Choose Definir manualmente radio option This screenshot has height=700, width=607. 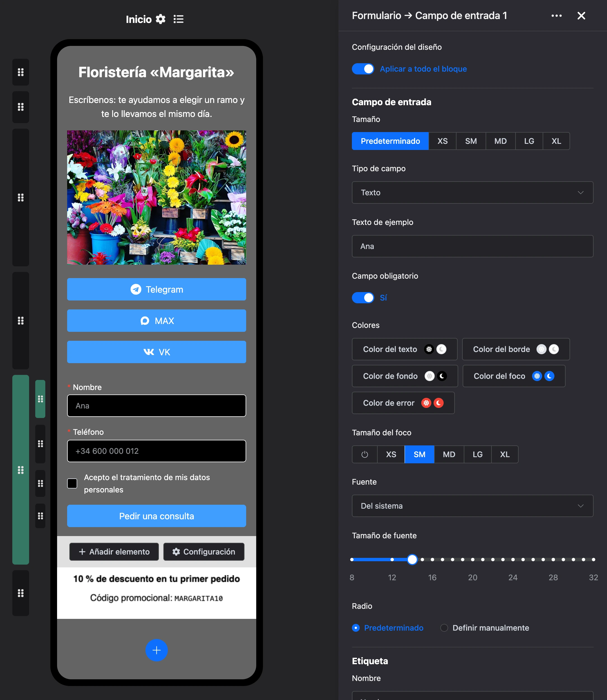coord(485,628)
